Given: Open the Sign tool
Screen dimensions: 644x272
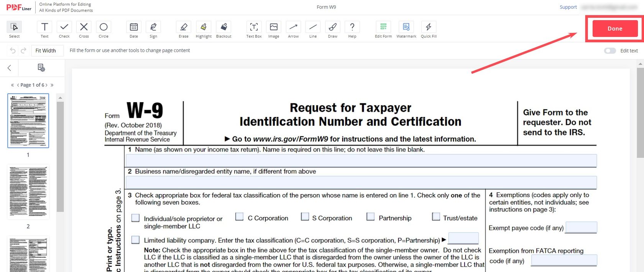Looking at the screenshot, I should click(153, 30).
